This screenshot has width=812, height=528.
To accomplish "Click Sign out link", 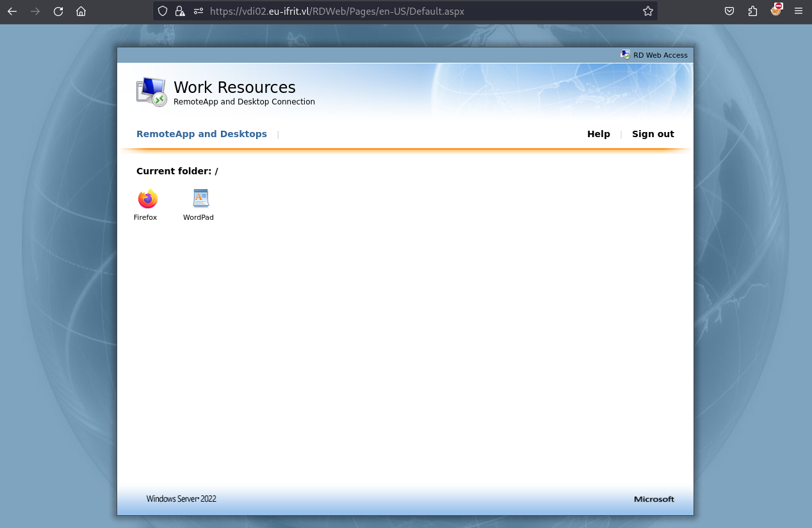I will (653, 134).
